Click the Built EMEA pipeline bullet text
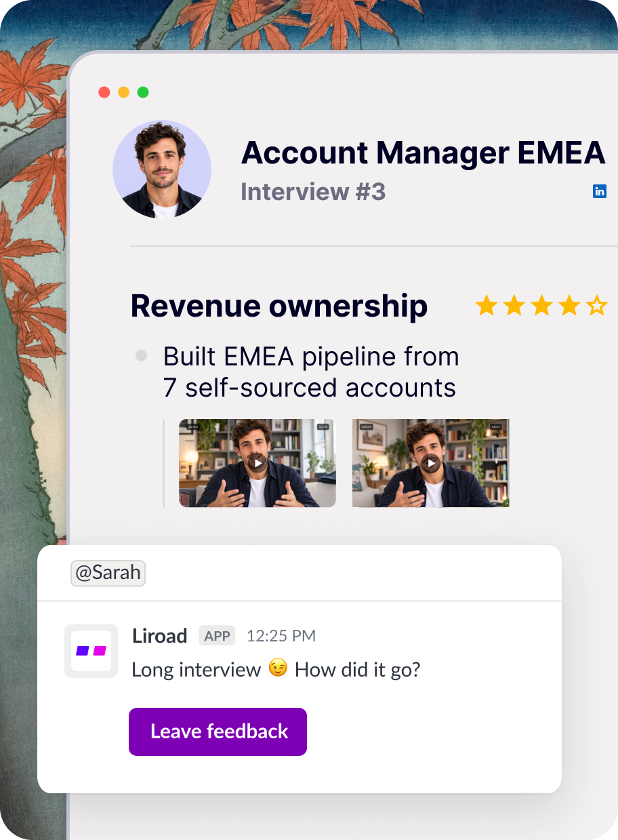Image resolution: width=618 pixels, height=840 pixels. (311, 372)
